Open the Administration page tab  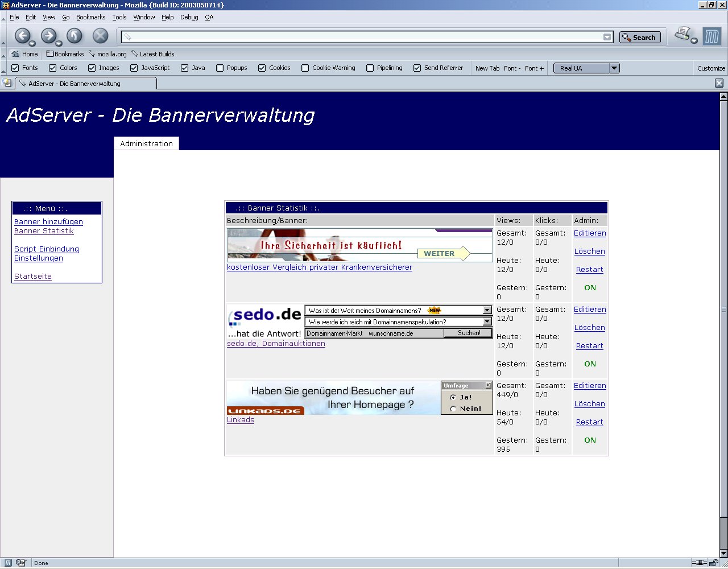click(x=146, y=143)
